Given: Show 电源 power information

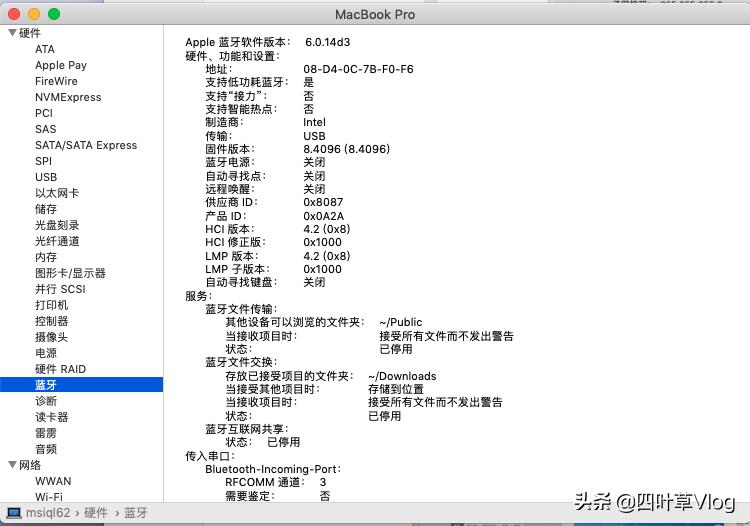Looking at the screenshot, I should pyautogui.click(x=46, y=353).
